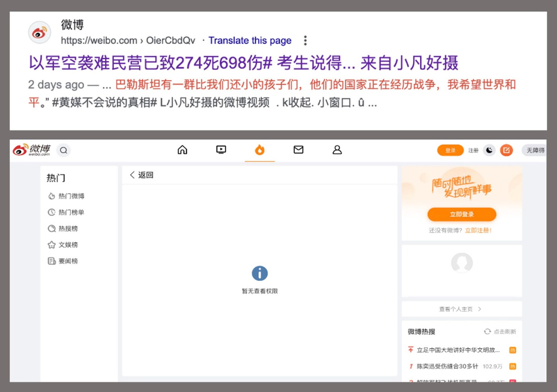This screenshot has width=557, height=392.
Task: Open the messages envelope icon
Action: click(x=298, y=150)
